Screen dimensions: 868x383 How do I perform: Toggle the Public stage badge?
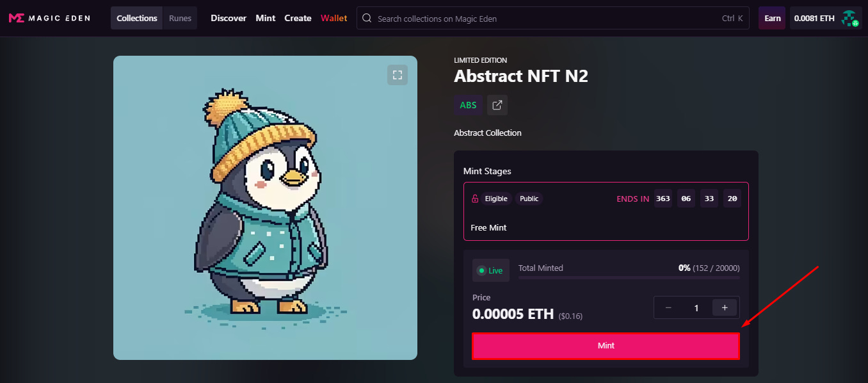(x=529, y=199)
